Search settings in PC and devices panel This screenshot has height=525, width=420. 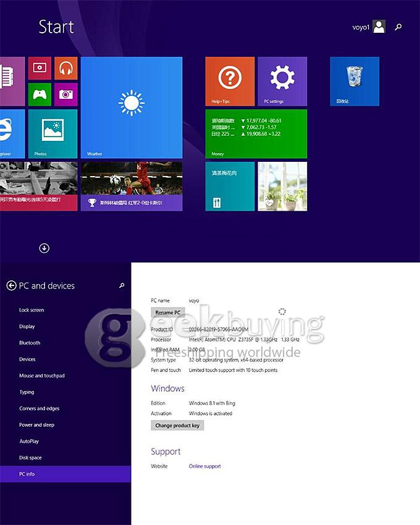(x=122, y=285)
